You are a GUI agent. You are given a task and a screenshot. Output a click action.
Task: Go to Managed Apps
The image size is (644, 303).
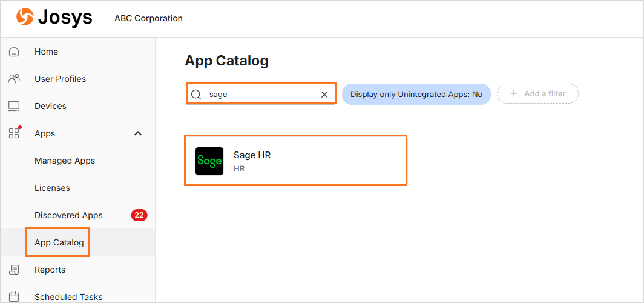(65, 161)
